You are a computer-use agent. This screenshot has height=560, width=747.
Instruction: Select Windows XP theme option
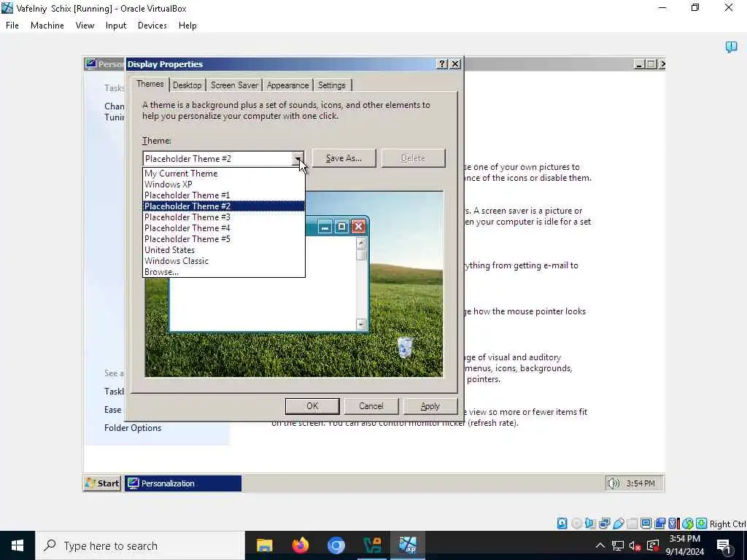point(223,184)
